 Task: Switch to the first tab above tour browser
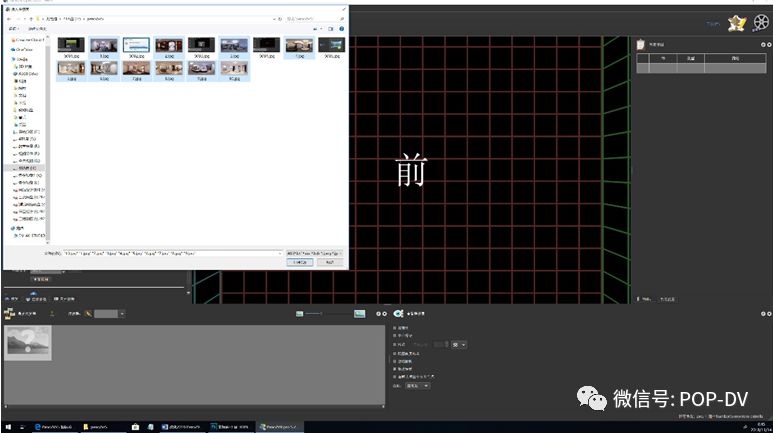pyautogui.click(x=11, y=299)
